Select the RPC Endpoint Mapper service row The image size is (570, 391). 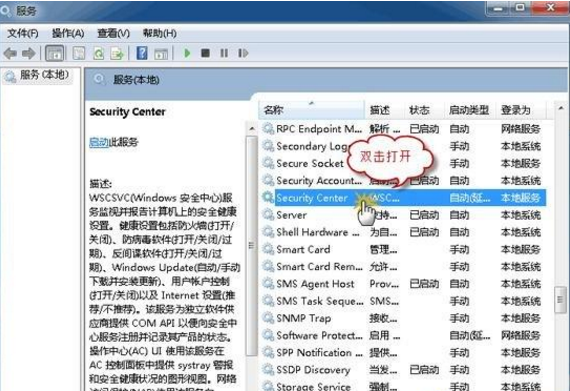click(404, 129)
